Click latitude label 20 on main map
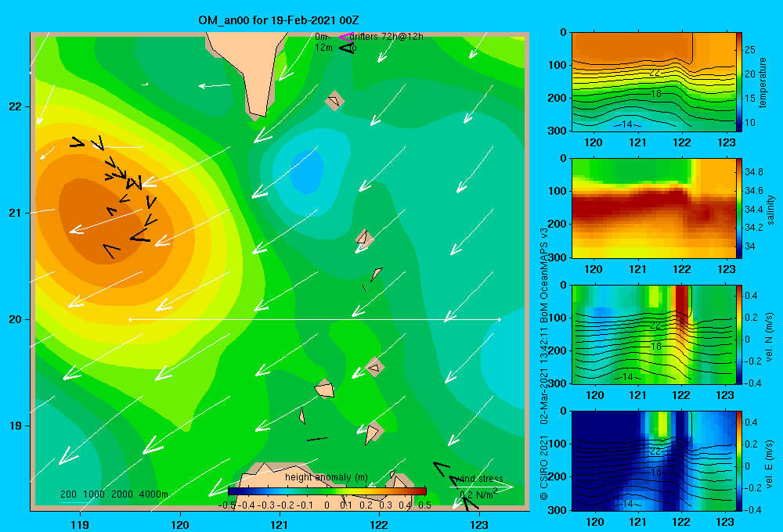 tap(16, 319)
